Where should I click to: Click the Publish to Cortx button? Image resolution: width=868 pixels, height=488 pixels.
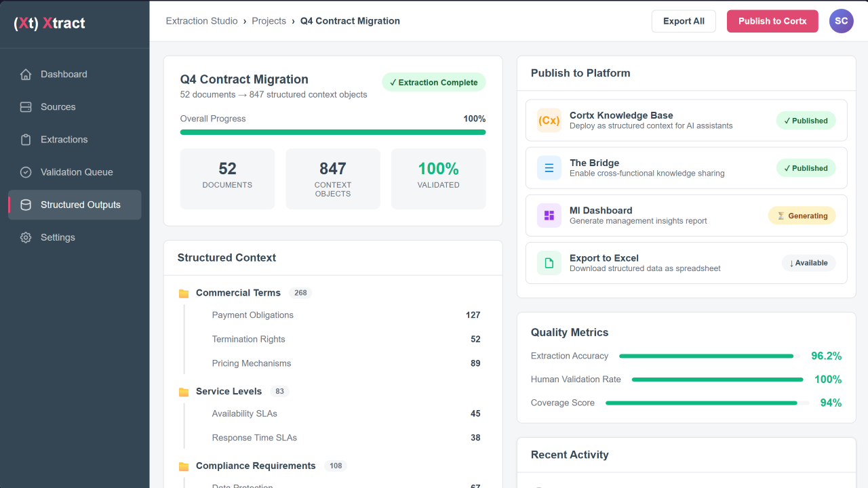click(772, 21)
